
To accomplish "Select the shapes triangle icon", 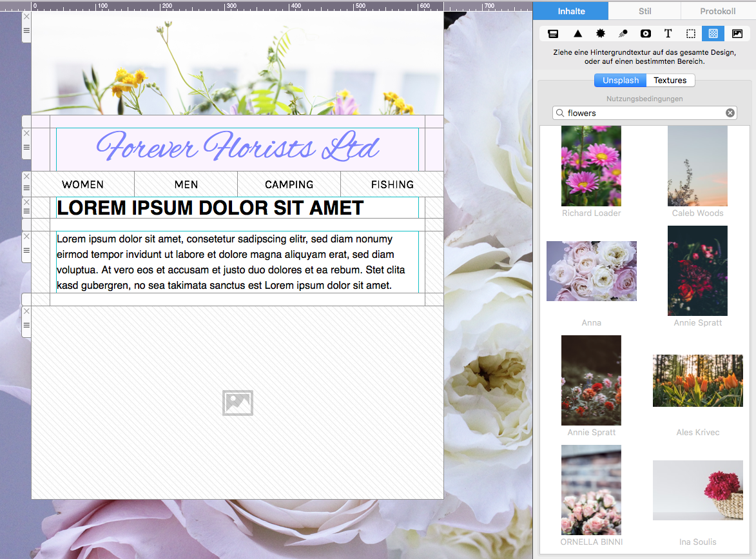I will (577, 34).
